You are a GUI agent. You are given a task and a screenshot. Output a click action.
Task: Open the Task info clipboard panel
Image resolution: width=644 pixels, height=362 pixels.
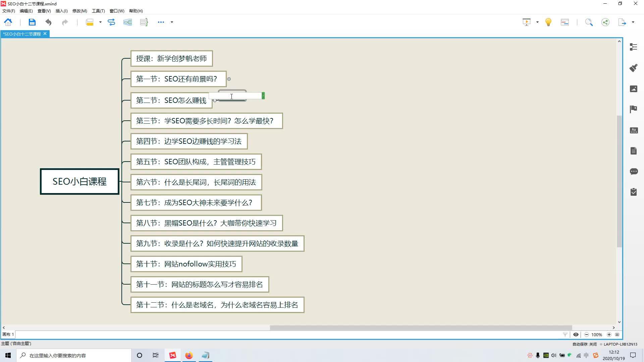click(633, 192)
